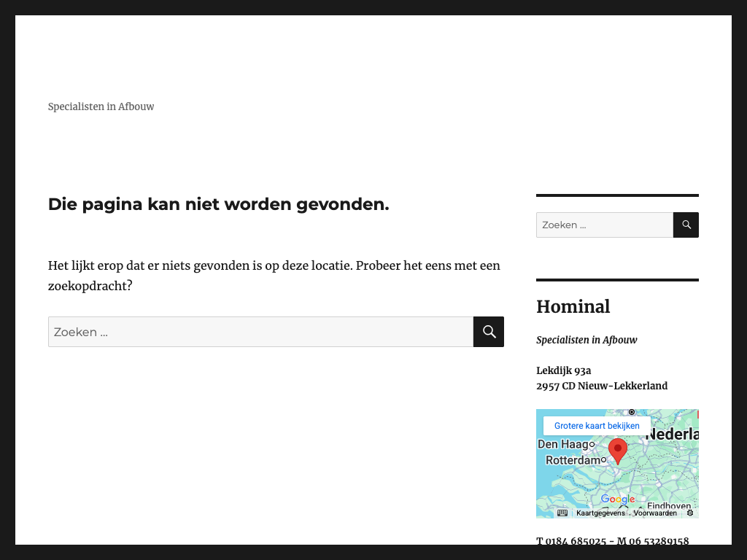Image resolution: width=747 pixels, height=560 pixels.
Task: Open the Voorwaarden link on the map
Action: [655, 513]
